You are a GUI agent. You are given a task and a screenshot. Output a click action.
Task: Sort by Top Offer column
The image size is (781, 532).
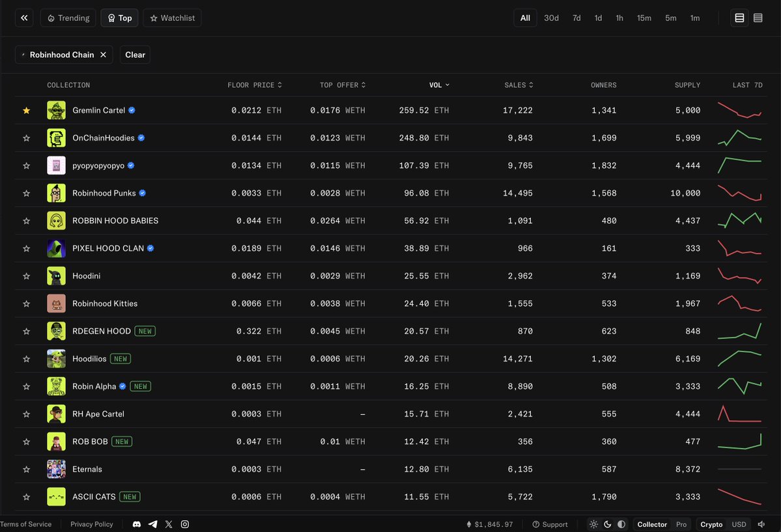click(343, 85)
